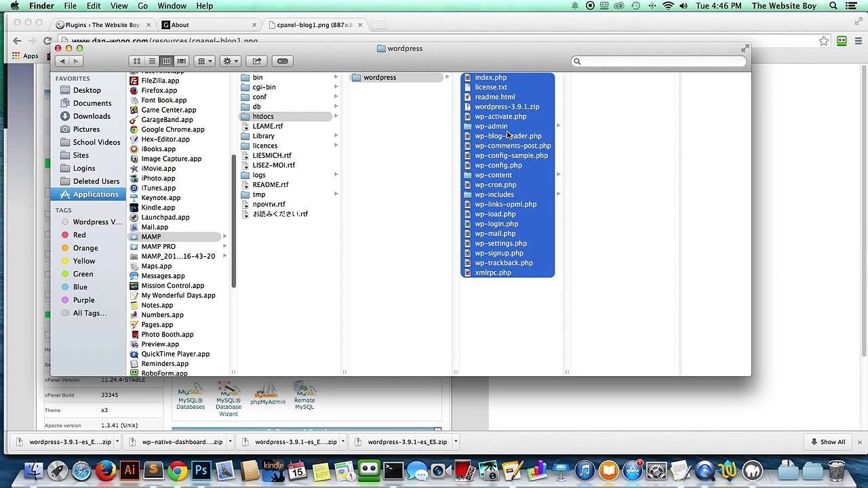
Task: Expand the Library folder arrow
Action: point(336,136)
